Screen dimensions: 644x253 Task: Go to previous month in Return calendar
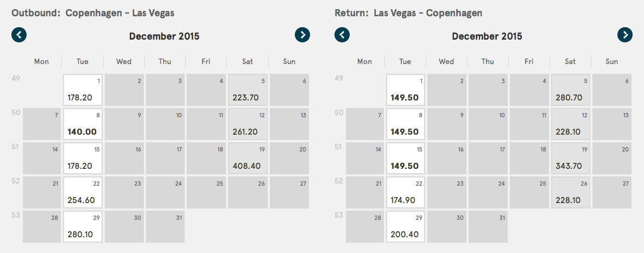point(342,35)
